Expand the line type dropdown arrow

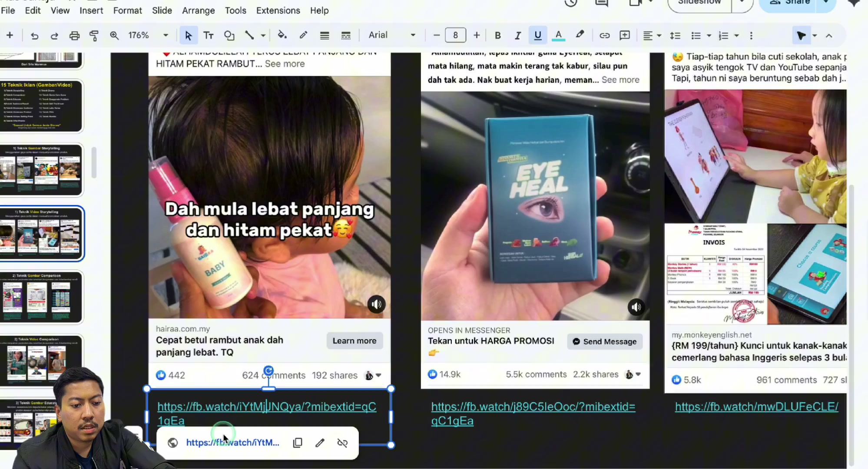pyautogui.click(x=263, y=35)
